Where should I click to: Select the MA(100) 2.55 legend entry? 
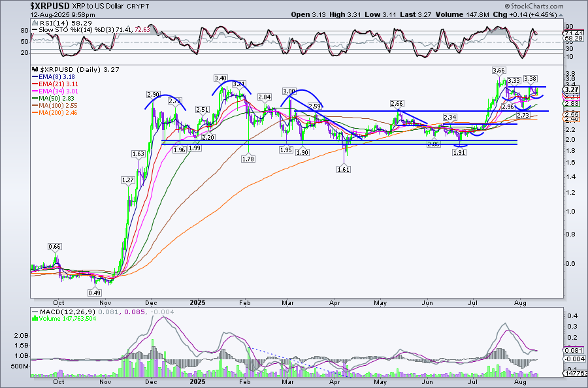pos(55,105)
